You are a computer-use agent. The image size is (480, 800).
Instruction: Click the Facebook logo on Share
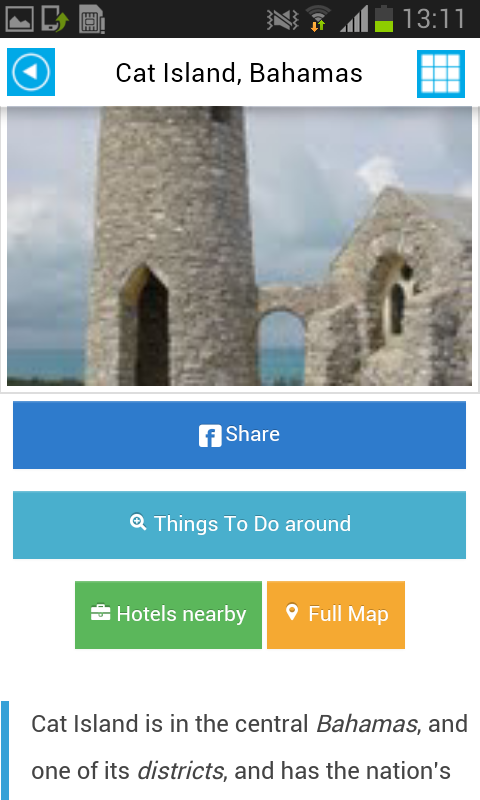210,436
